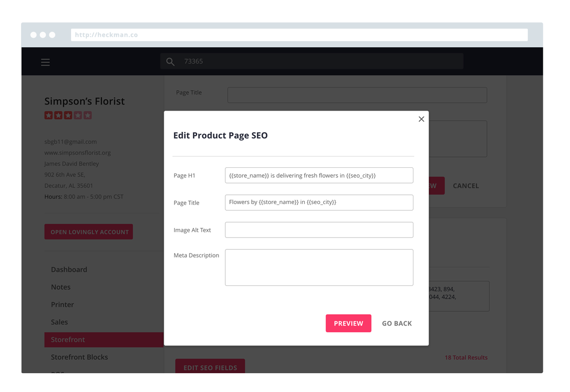Open the hamburger menu icon

tap(46, 62)
